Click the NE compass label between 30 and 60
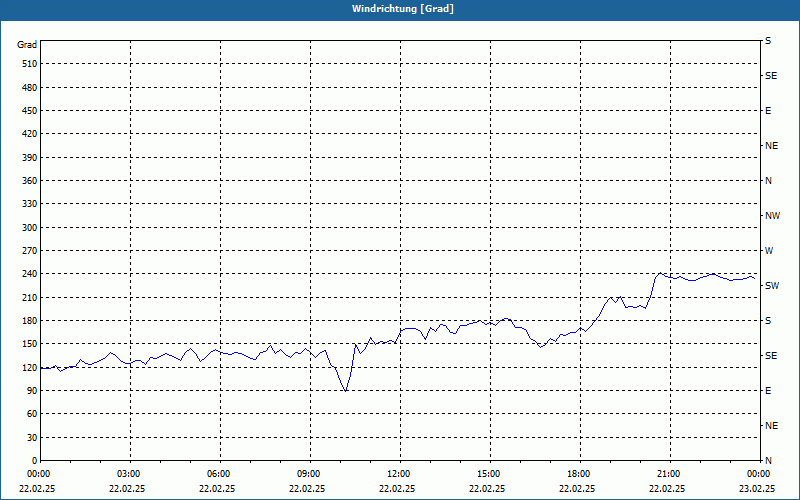800x500 pixels. click(x=771, y=426)
